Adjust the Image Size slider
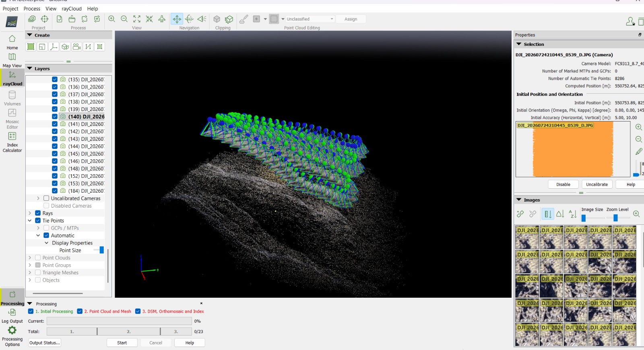The width and height of the screenshot is (644, 350). point(584,218)
